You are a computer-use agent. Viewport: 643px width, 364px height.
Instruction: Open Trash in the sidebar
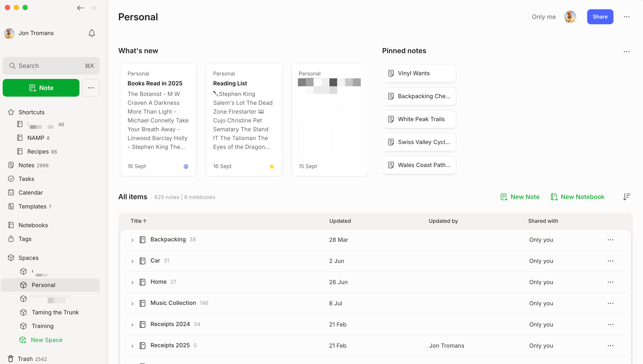click(x=25, y=359)
